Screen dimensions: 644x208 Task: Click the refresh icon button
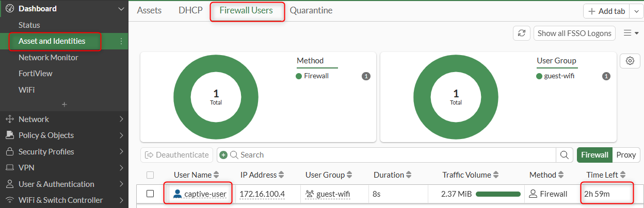coord(522,33)
